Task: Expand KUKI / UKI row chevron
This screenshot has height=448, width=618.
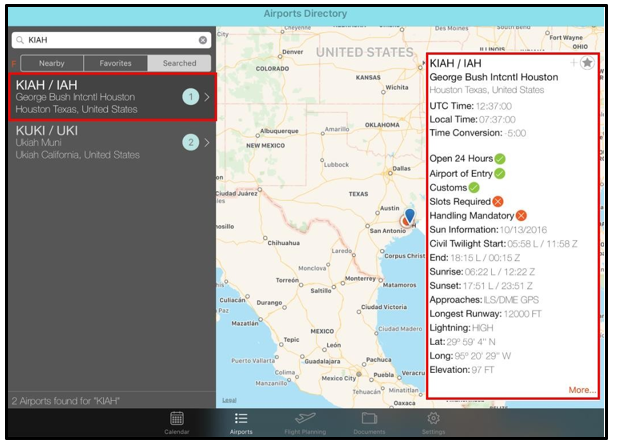Action: [x=207, y=143]
